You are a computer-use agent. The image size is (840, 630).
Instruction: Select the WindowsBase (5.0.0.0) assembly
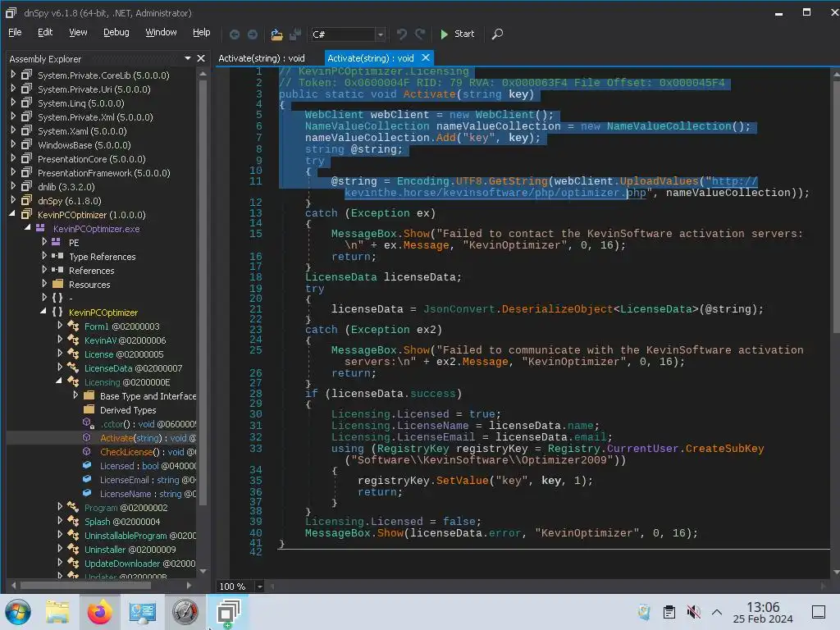pos(84,145)
